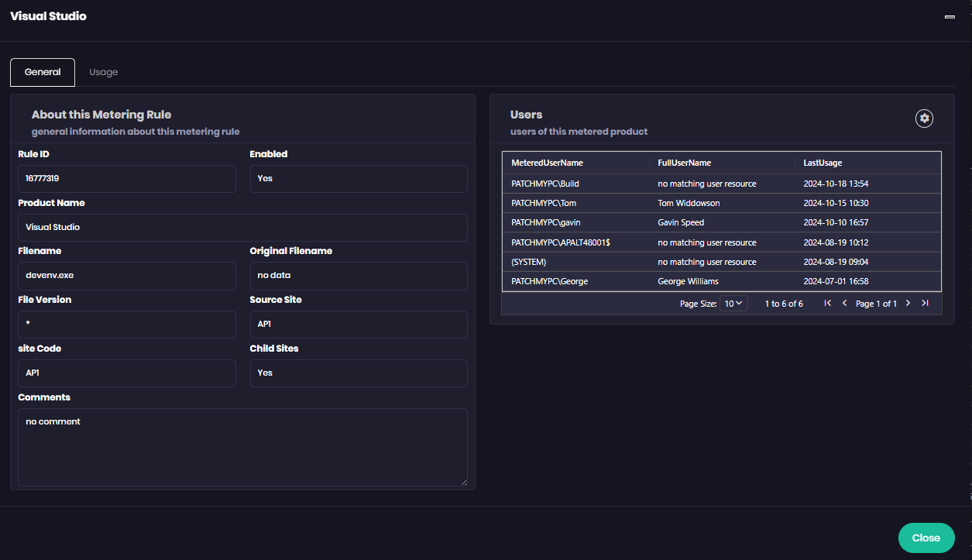972x560 pixels.
Task: Click the George Williams user row
Action: (688, 281)
